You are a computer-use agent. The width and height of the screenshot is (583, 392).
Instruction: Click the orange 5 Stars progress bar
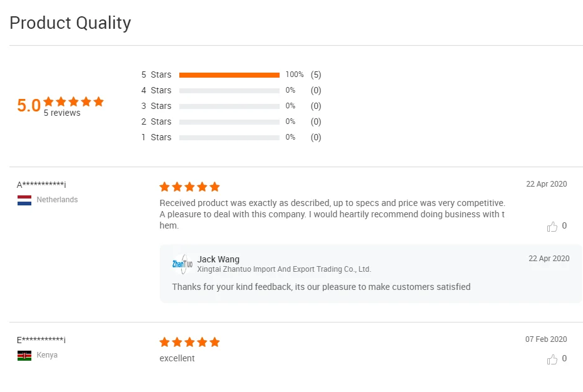coord(229,75)
